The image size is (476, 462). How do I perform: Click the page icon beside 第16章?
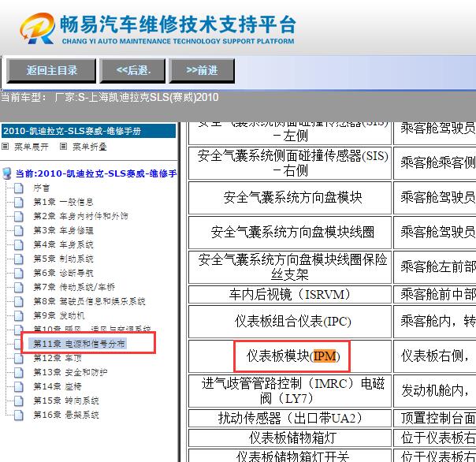click(19, 415)
